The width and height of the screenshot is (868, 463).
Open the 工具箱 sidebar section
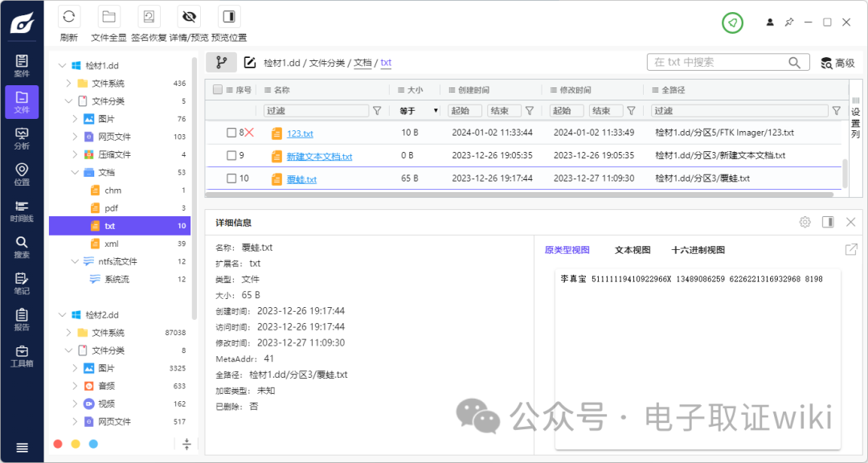(22, 356)
